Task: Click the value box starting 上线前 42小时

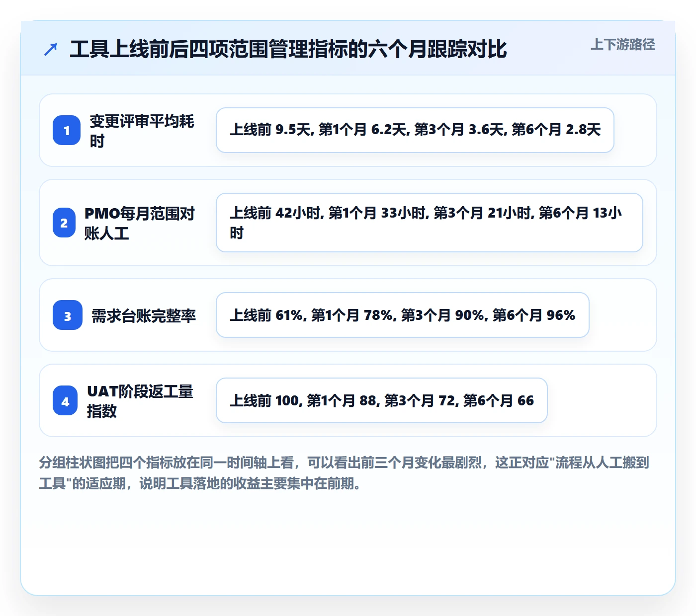Action: pos(430,223)
